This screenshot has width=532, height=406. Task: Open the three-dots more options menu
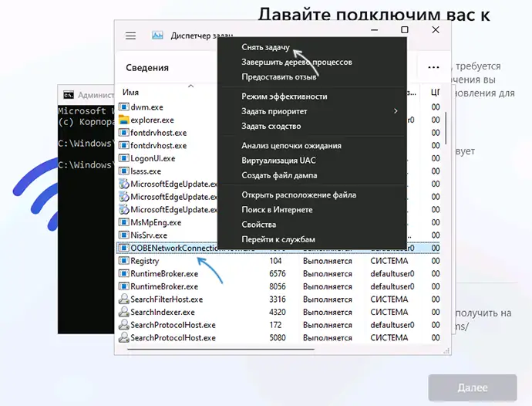[433, 67]
